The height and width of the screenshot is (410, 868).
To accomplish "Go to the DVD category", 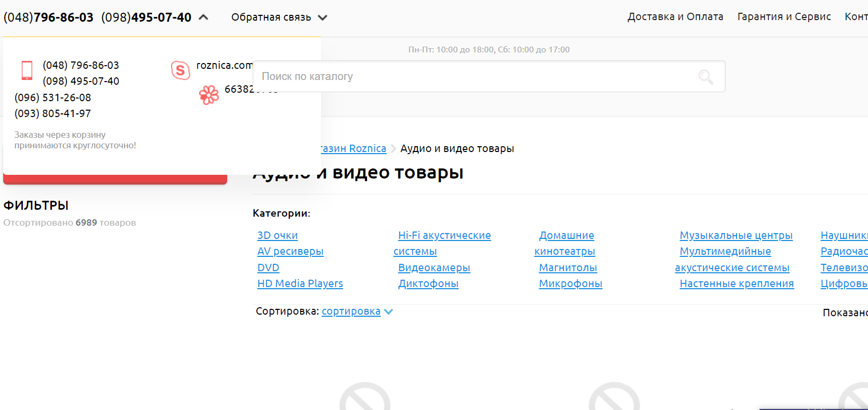I will [268, 268].
